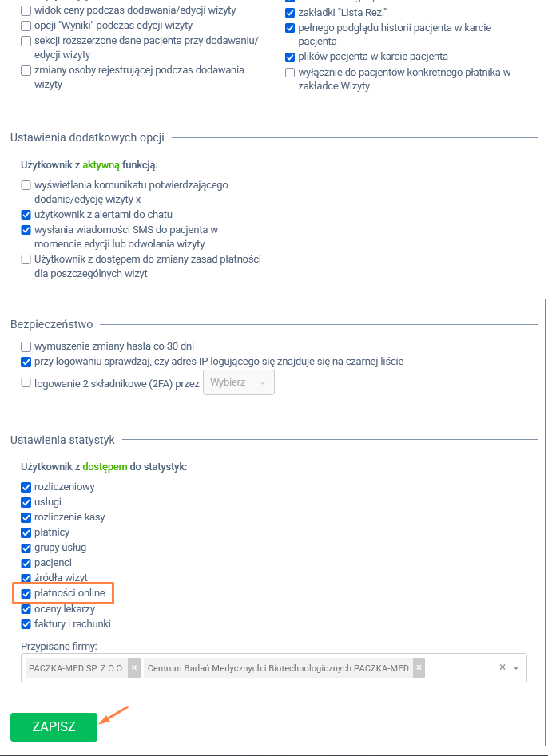Remove Centrum Badań Medycznych company tag
Screen dimensions: 548x756
[419, 668]
